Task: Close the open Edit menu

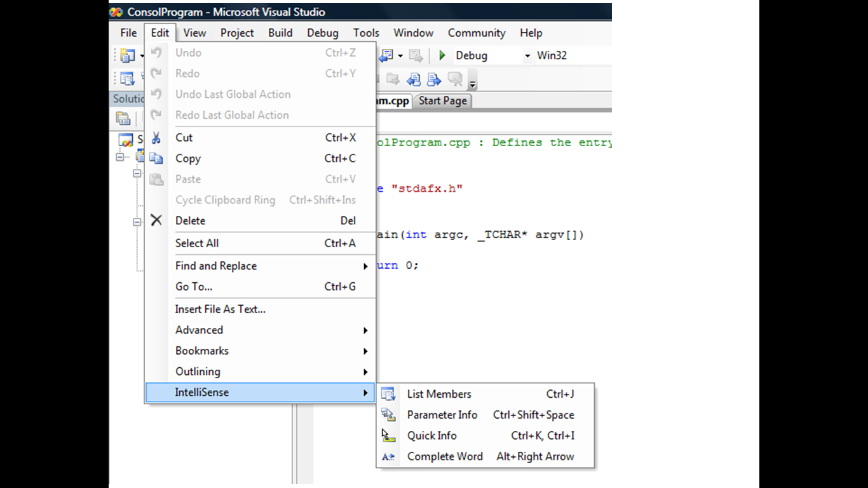Action: tap(160, 33)
